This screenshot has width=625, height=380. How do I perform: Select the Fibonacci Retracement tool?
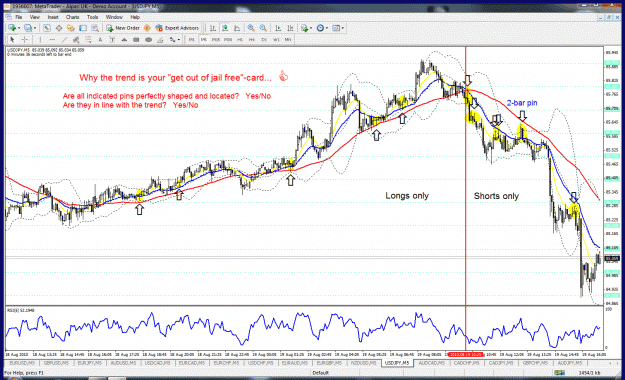[88, 39]
